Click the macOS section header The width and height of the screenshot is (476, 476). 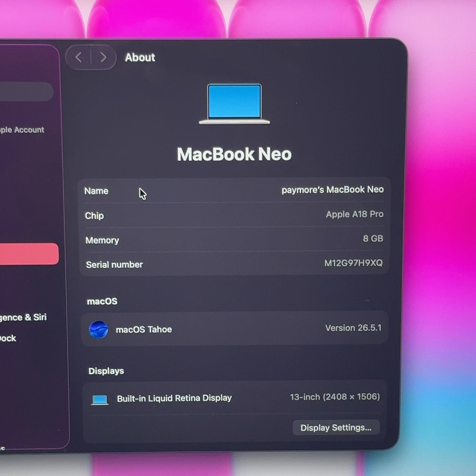[102, 301]
